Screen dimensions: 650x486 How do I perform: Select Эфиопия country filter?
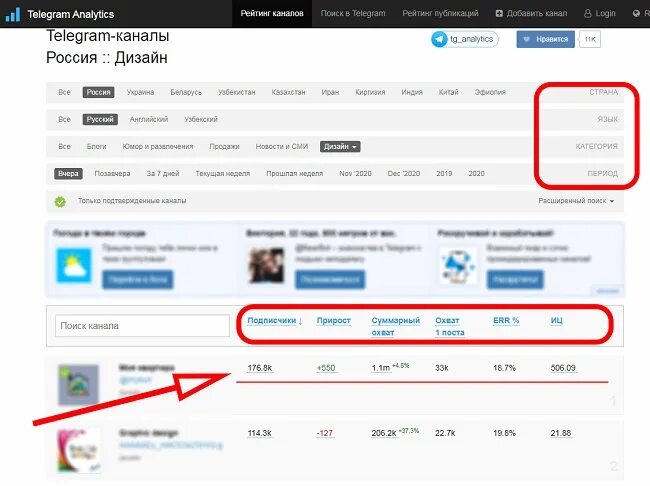[490, 92]
